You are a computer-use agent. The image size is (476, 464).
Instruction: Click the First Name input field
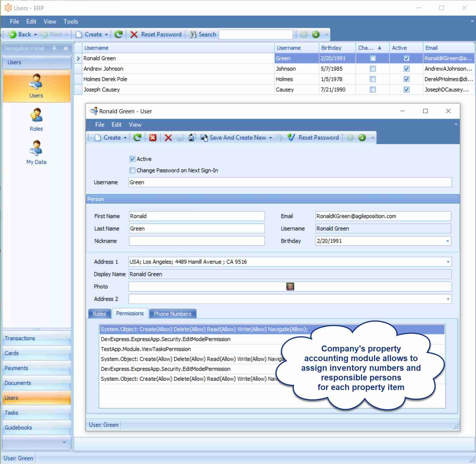coord(197,216)
